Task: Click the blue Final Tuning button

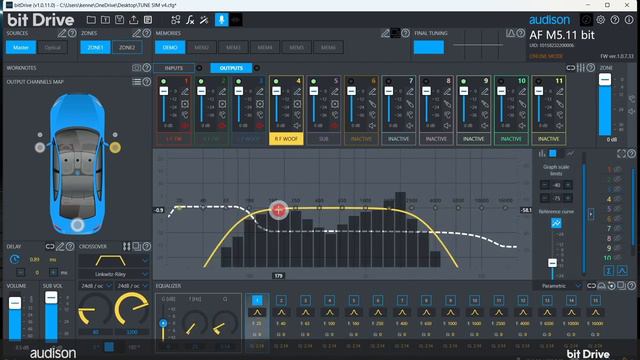Action: click(429, 47)
